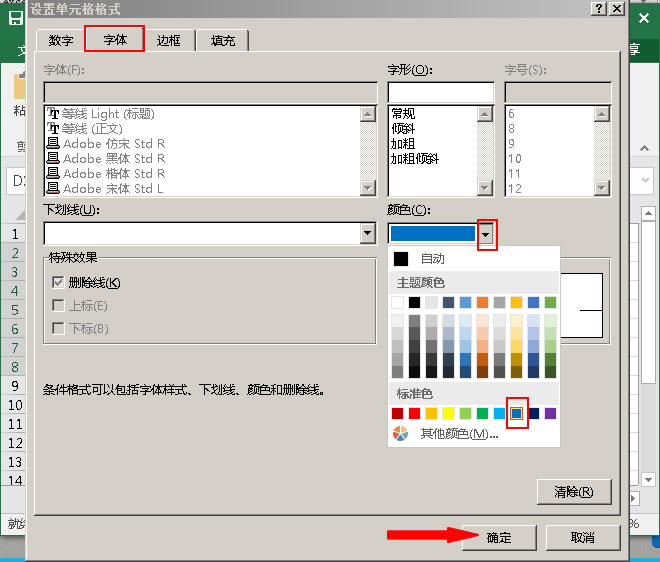Select 常规 font style
The width and height of the screenshot is (660, 562).
click(x=403, y=114)
